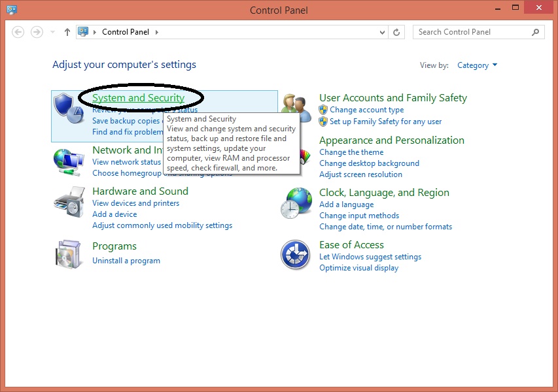Screen dimensions: 558x392
Task: Open the Network and Internet globe icon
Action: pyautogui.click(x=69, y=162)
